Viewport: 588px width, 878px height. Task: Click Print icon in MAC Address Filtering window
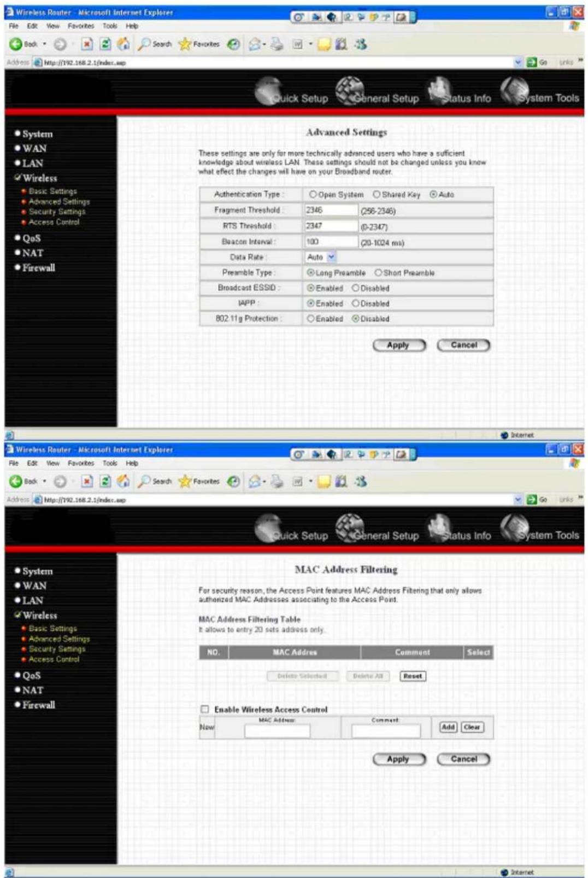277,482
